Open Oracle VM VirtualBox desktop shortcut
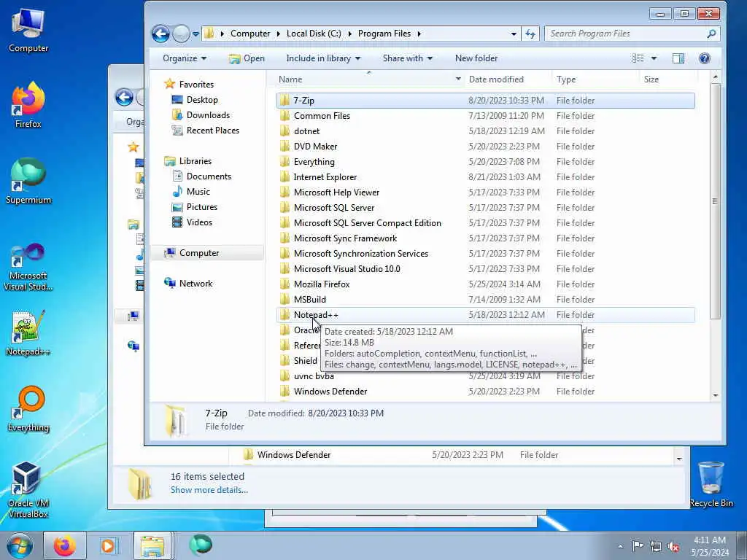The width and height of the screenshot is (747, 560). click(28, 489)
